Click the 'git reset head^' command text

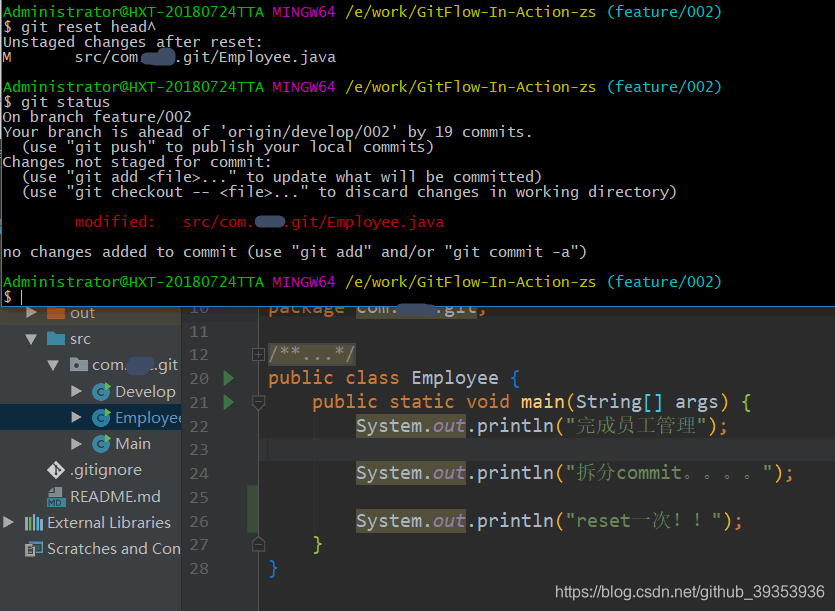(88, 27)
